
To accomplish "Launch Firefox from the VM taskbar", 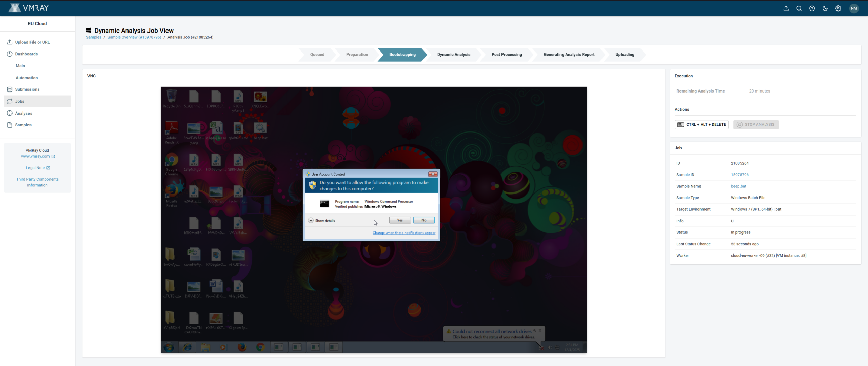I will pyautogui.click(x=242, y=347).
